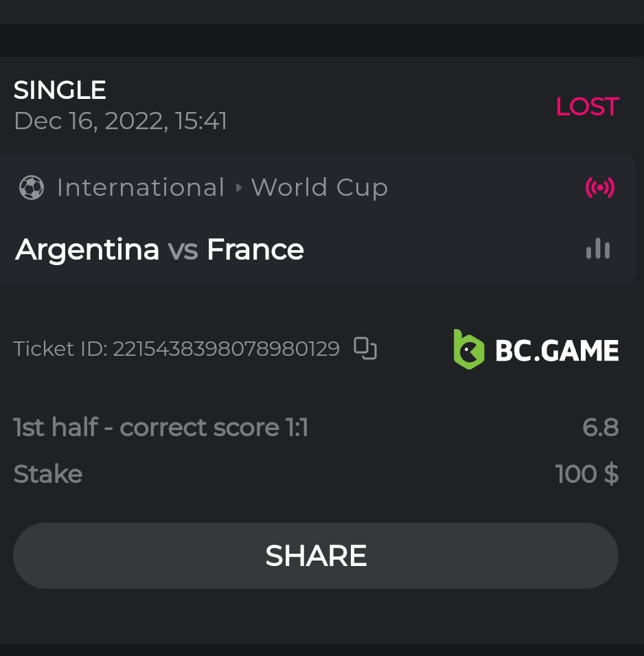Click the BC.GAME wordmark text
Viewport: 644px width, 656px height.
pos(557,351)
